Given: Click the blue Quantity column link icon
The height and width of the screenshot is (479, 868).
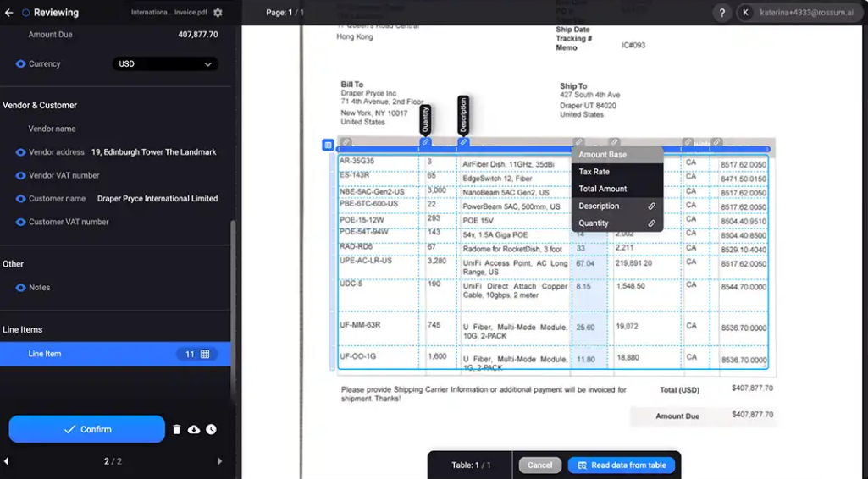Looking at the screenshot, I should point(425,142).
